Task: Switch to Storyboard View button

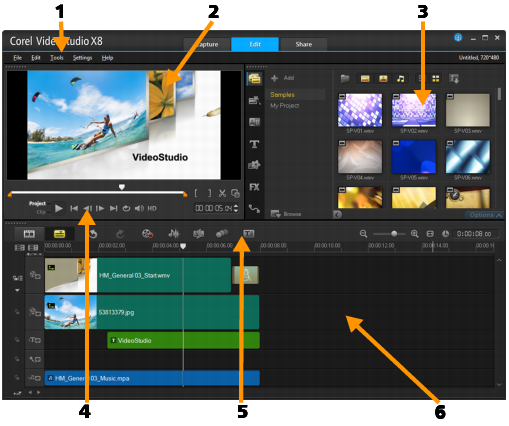Action: point(29,234)
